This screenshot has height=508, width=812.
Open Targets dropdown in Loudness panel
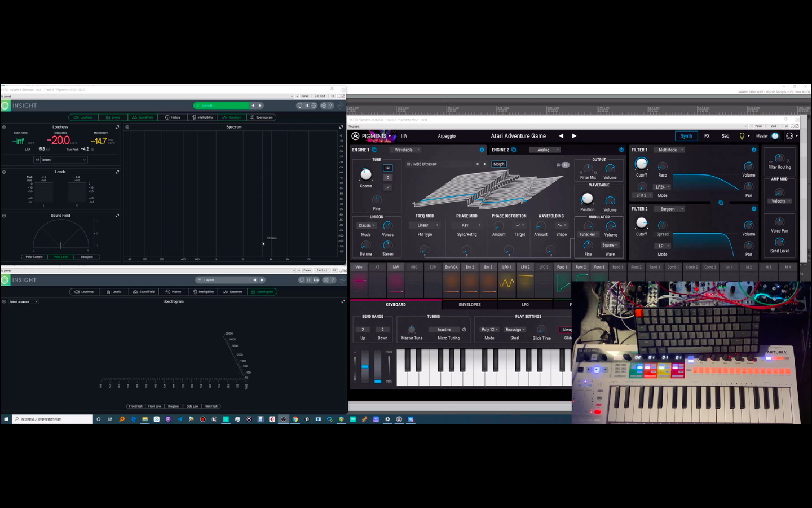click(60, 160)
